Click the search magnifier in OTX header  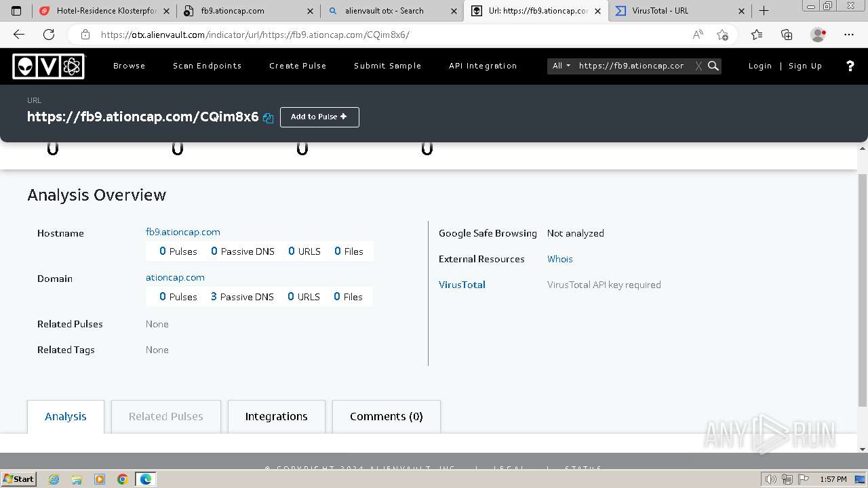coord(713,66)
